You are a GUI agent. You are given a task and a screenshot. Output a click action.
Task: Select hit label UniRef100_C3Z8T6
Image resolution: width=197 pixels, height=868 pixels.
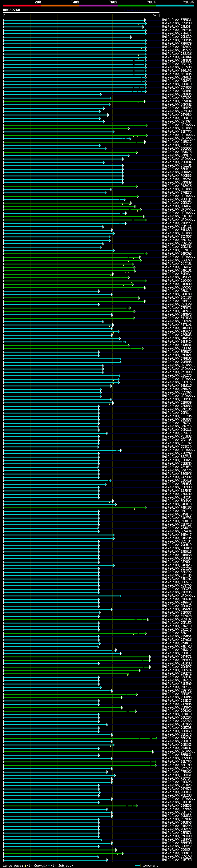point(177,250)
